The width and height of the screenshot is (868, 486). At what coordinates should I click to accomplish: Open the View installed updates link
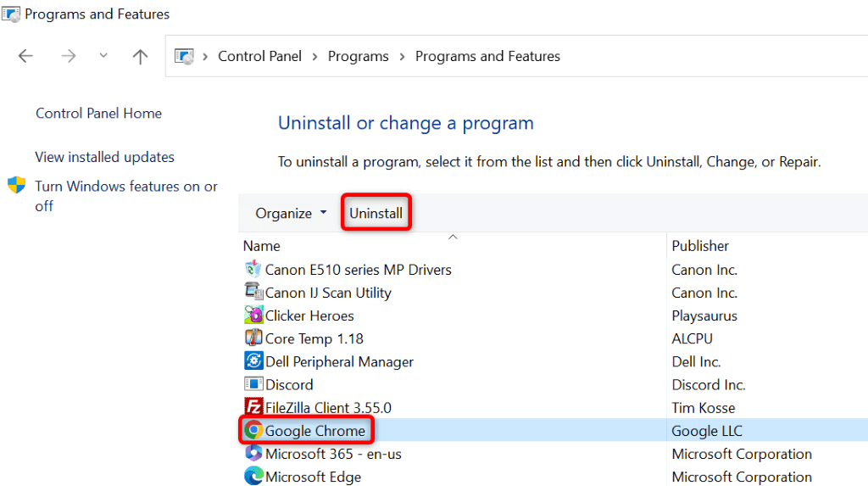pos(104,157)
